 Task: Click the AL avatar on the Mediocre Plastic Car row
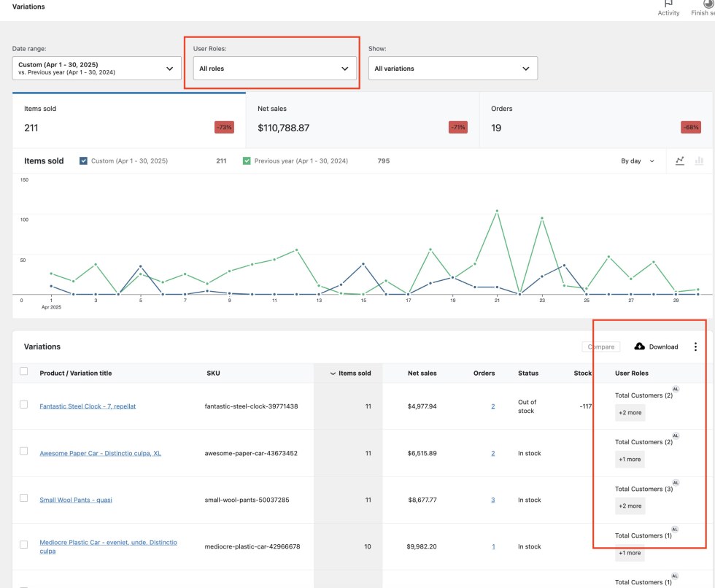[x=676, y=529]
